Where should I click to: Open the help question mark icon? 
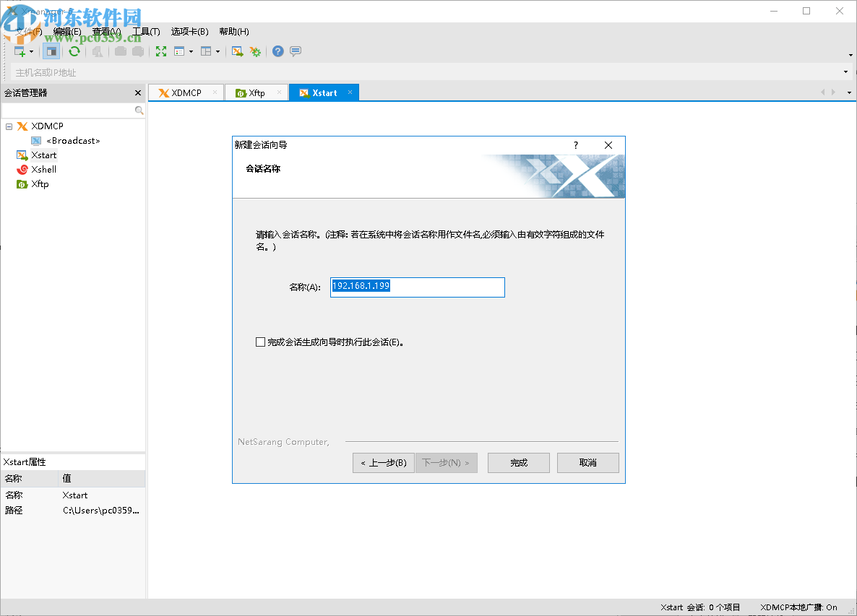277,51
